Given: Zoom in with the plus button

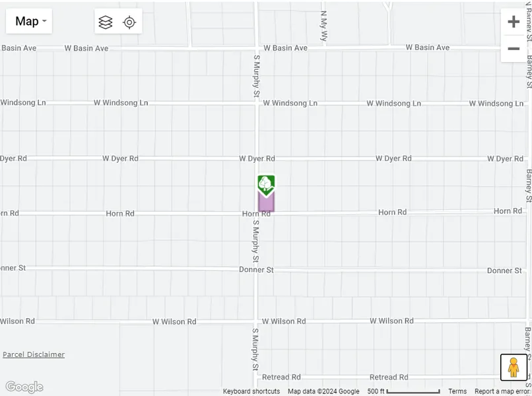Looking at the screenshot, I should click(513, 22).
